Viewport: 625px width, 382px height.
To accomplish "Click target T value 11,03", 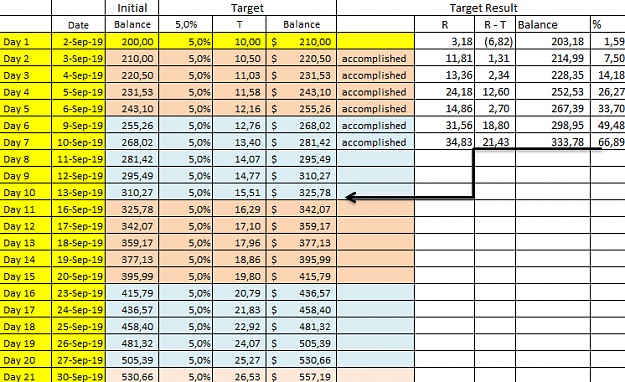I will (x=239, y=75).
